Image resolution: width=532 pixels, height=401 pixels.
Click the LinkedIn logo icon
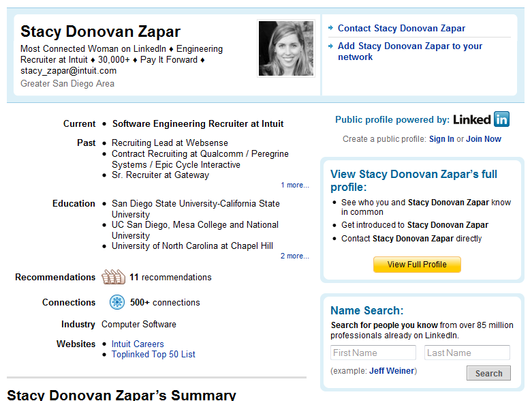click(x=481, y=119)
